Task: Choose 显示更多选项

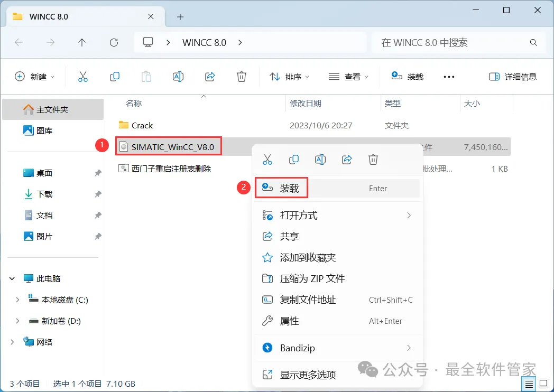Action: coord(337,375)
